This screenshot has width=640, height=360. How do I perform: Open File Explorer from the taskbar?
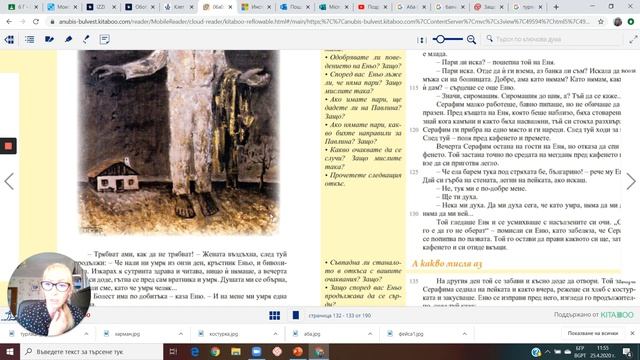coord(236,351)
